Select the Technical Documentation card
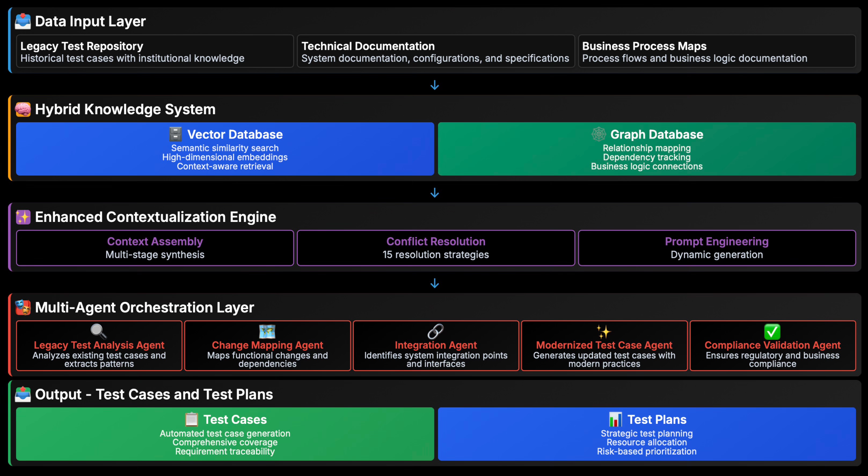Image resolution: width=868 pixels, height=476 pixels. 436,51
